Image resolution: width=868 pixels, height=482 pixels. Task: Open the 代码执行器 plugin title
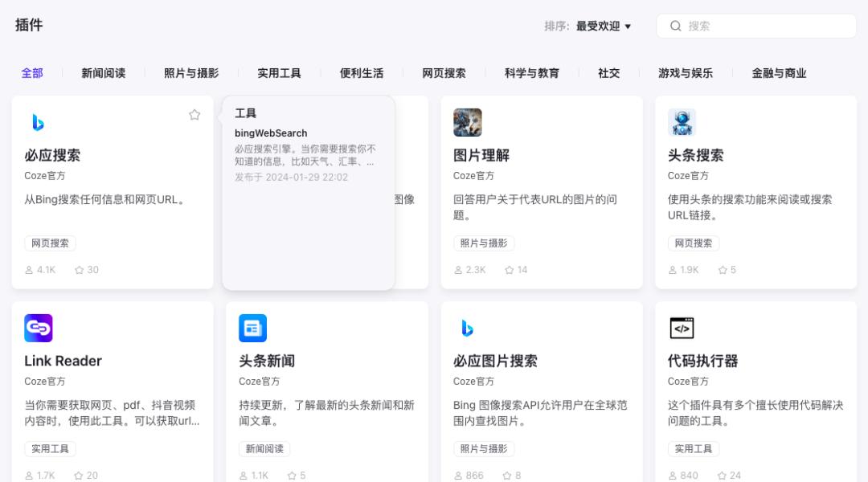tap(702, 361)
